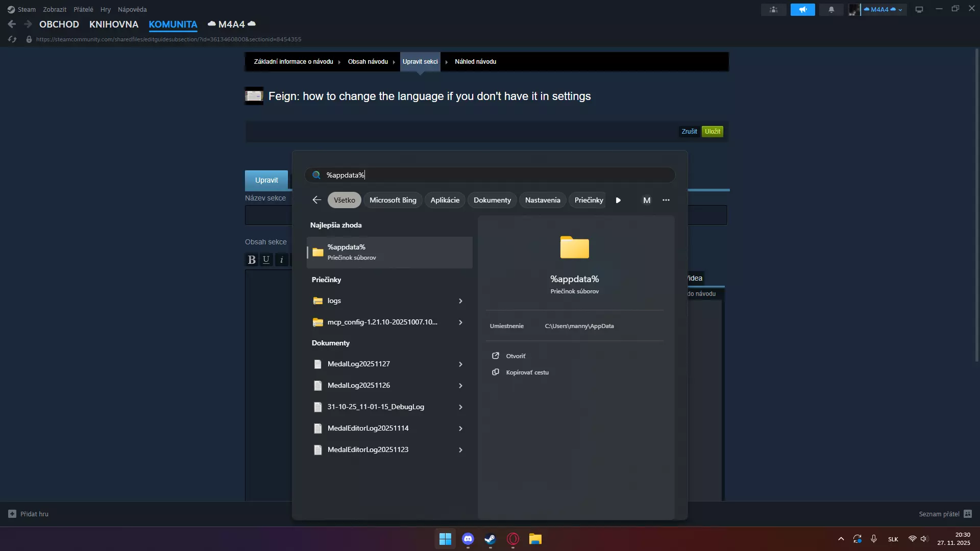Toggle underline formatting in the section editor
The height and width of the screenshot is (551, 980).
(266, 260)
